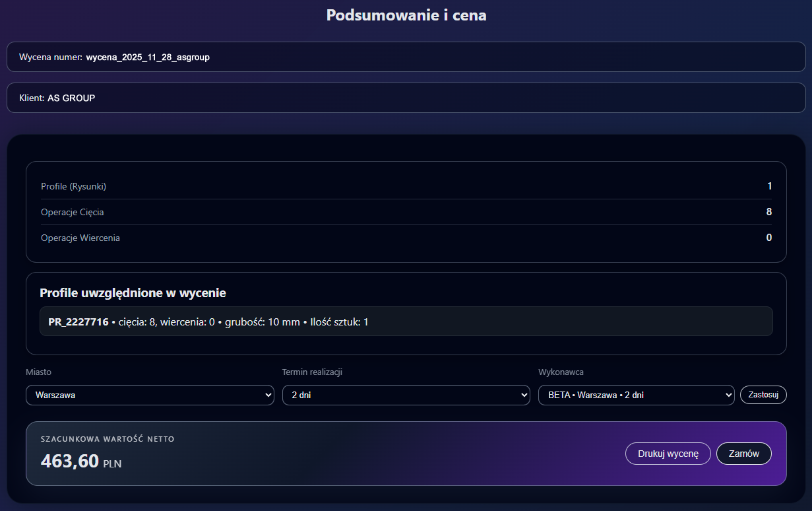Click the Wykonawca field label
Image resolution: width=812 pixels, height=511 pixels.
tap(561, 372)
